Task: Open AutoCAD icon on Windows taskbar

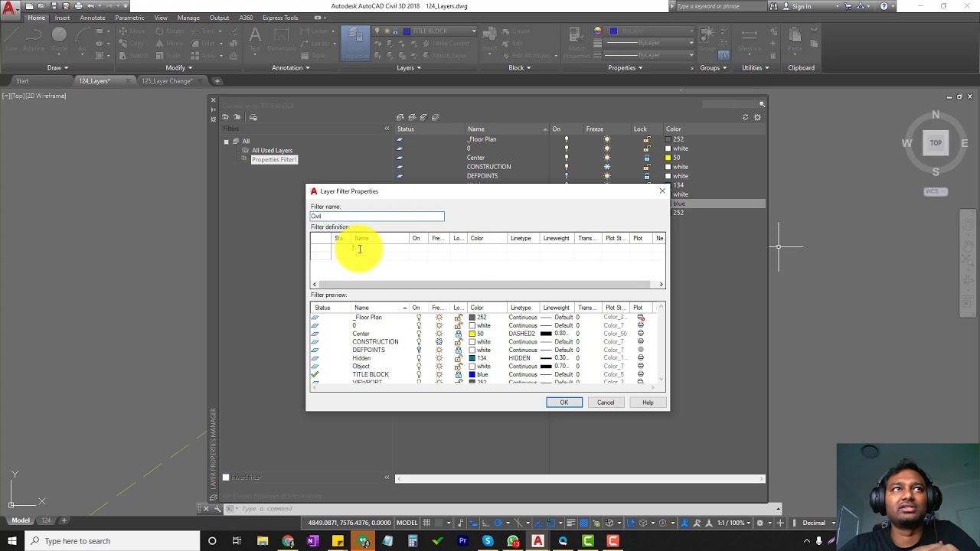Action: (x=537, y=541)
